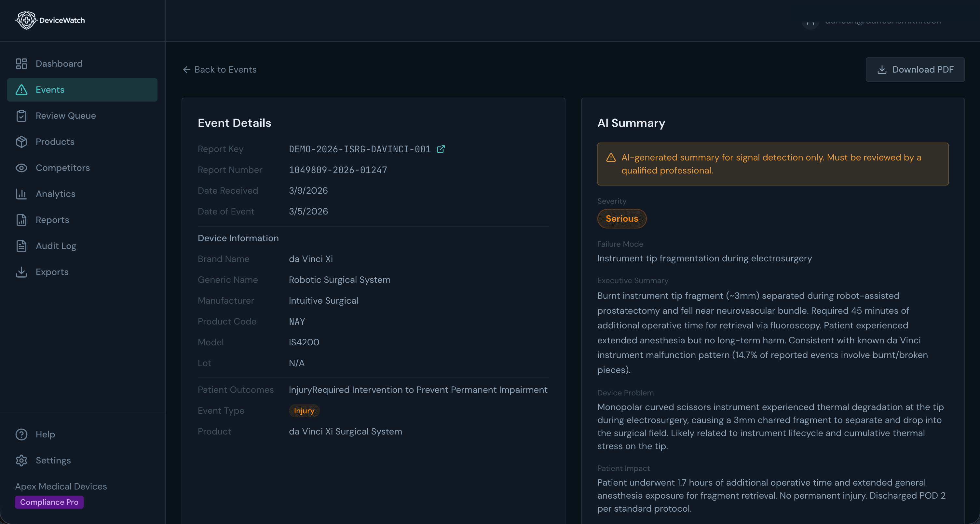This screenshot has width=980, height=524.
Task: Open Analytics via the chart icon
Action: click(22, 194)
